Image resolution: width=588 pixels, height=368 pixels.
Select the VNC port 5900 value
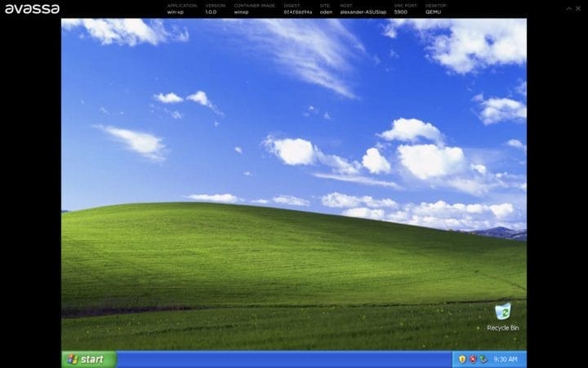[x=400, y=12]
